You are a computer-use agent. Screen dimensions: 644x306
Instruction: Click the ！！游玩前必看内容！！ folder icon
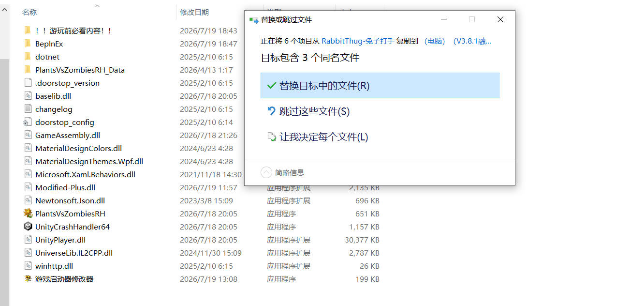28,31
